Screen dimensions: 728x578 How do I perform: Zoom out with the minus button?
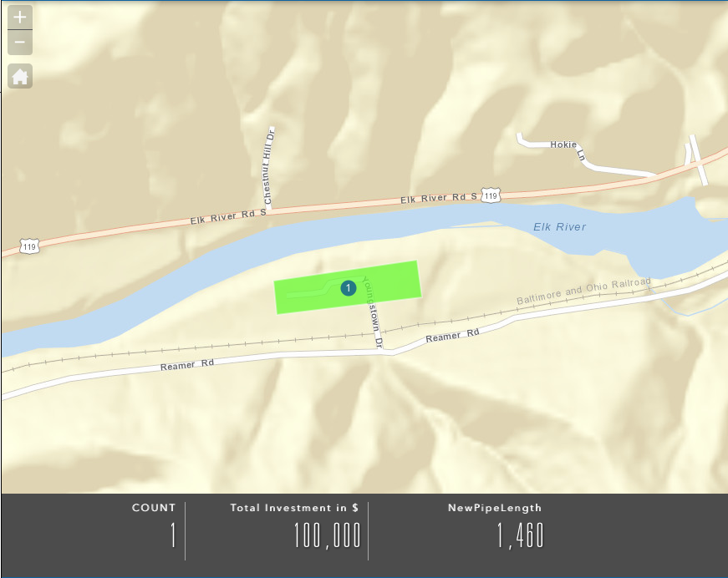point(20,43)
